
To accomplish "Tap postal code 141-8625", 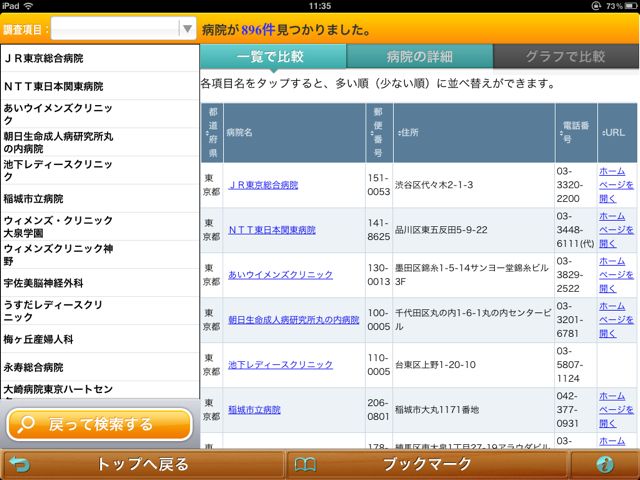I will click(379, 230).
